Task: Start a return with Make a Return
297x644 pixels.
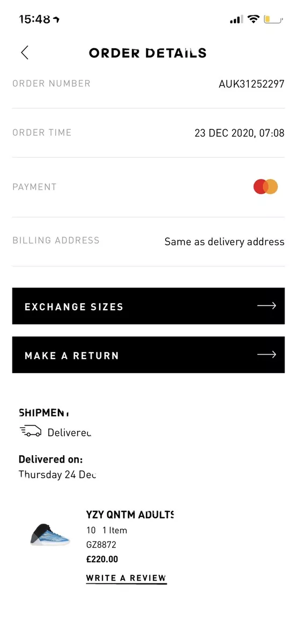Action: (x=148, y=355)
